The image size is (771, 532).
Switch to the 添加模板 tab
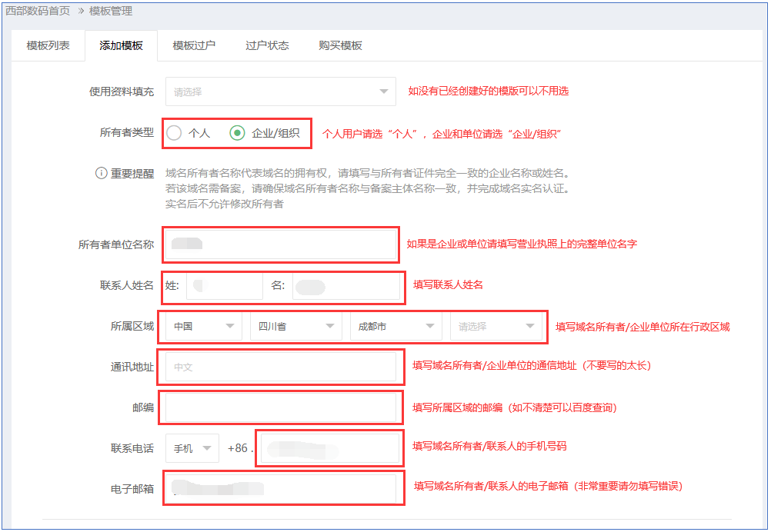(121, 45)
